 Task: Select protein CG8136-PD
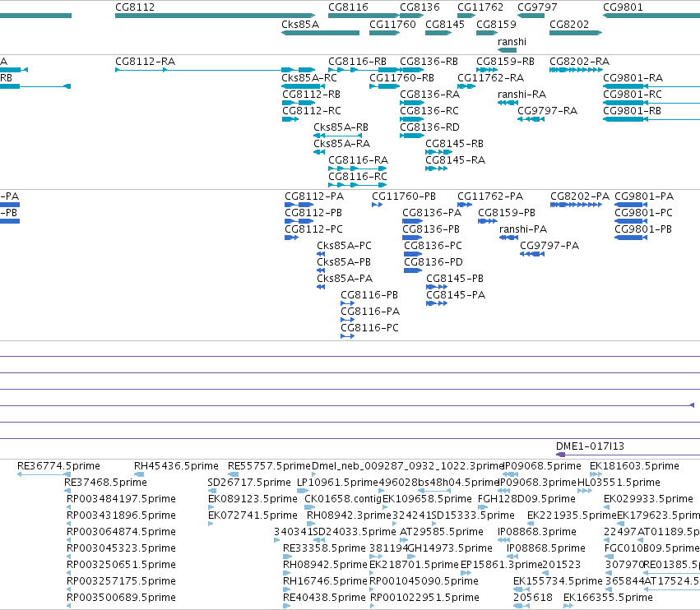[412, 270]
